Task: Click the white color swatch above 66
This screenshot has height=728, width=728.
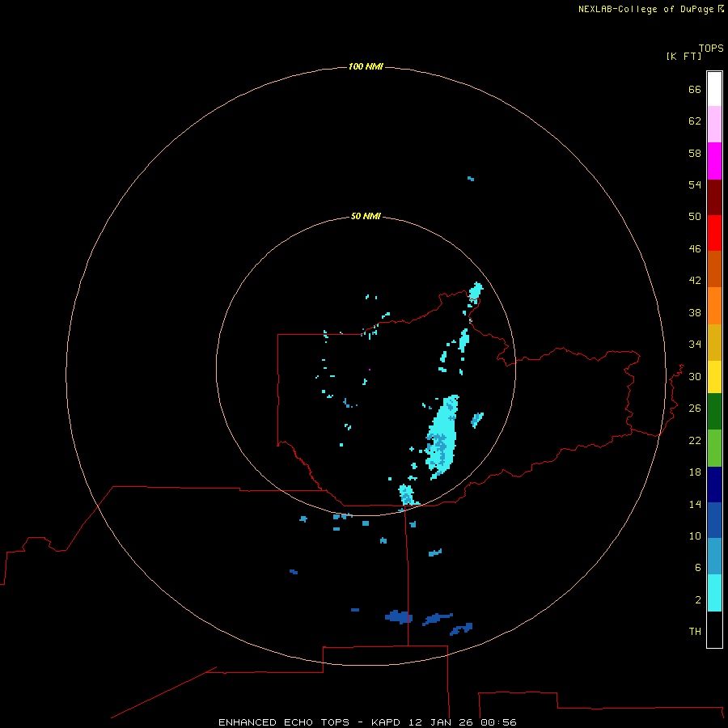Action: pyautogui.click(x=714, y=89)
